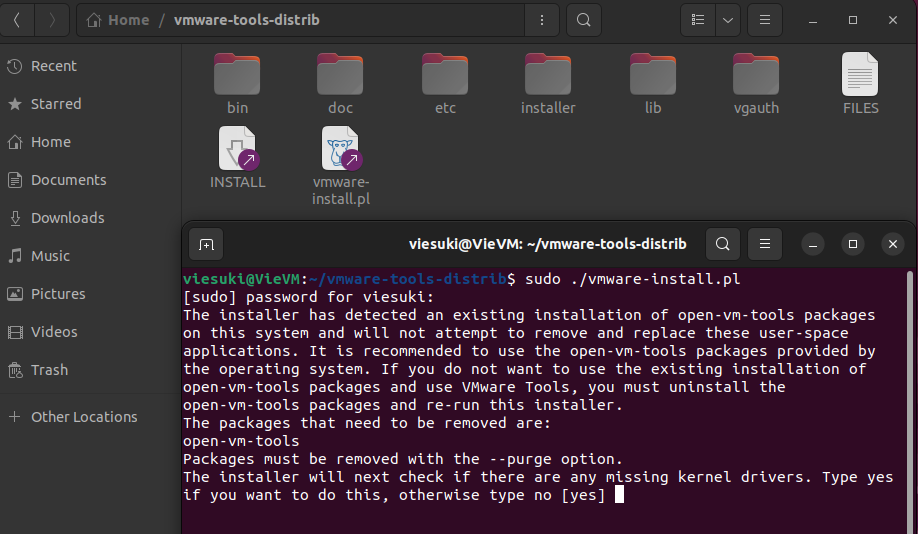Image resolution: width=918 pixels, height=534 pixels.
Task: Click the 'sudo ./vmware-install.pl' command text
Action: [632, 279]
